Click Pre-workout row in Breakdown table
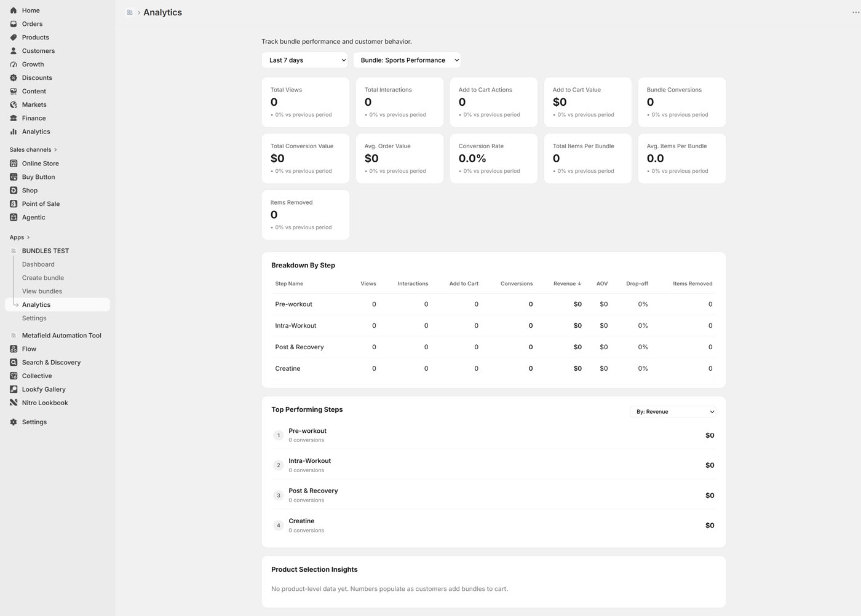Viewport: 861px width, 616px height. pos(494,304)
